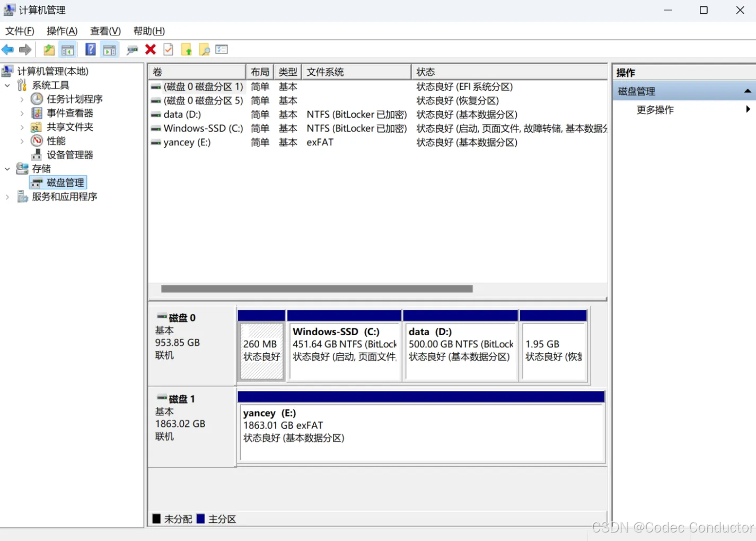This screenshot has width=756, height=541.
Task: Select 共享文件夹 icon in tree
Action: (36, 127)
